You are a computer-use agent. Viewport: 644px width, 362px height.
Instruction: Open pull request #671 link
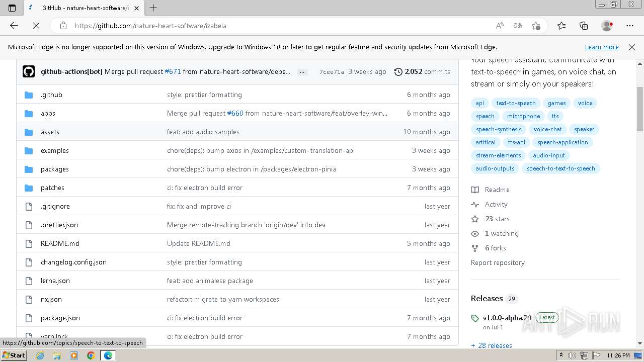(173, 72)
